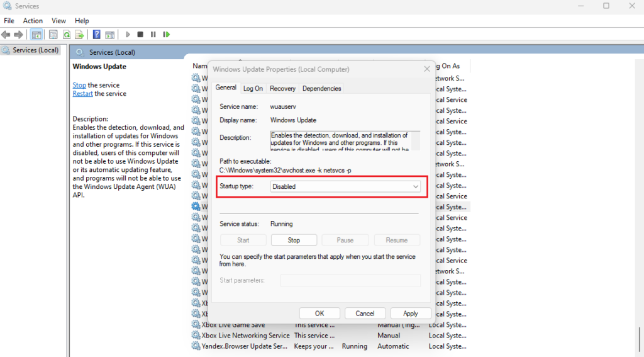Switch to the Recovery tab
Image resolution: width=644 pixels, height=357 pixels.
point(282,89)
